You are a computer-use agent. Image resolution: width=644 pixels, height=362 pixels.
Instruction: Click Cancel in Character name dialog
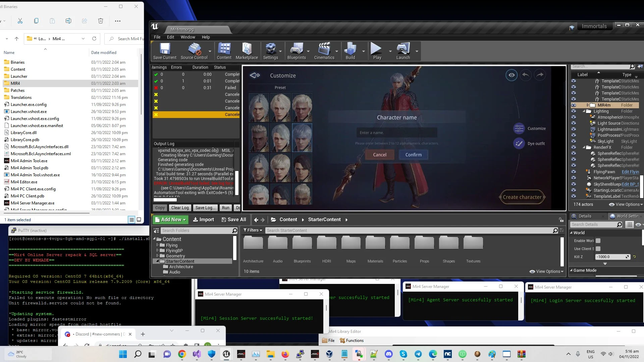[x=380, y=155]
